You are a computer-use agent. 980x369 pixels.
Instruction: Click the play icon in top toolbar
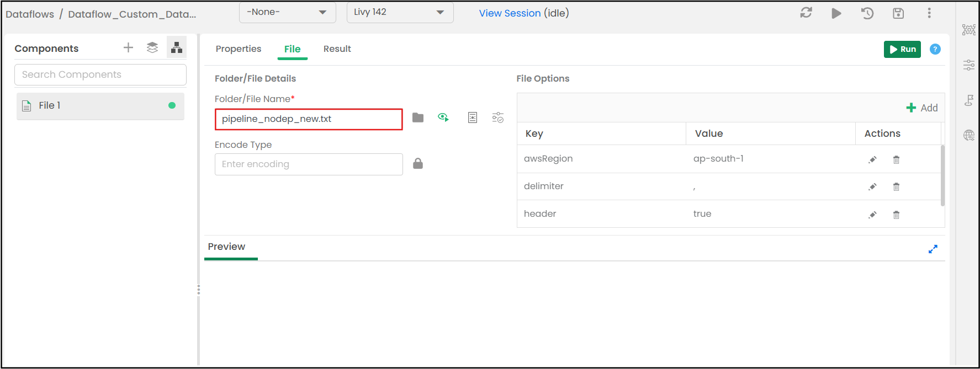836,13
